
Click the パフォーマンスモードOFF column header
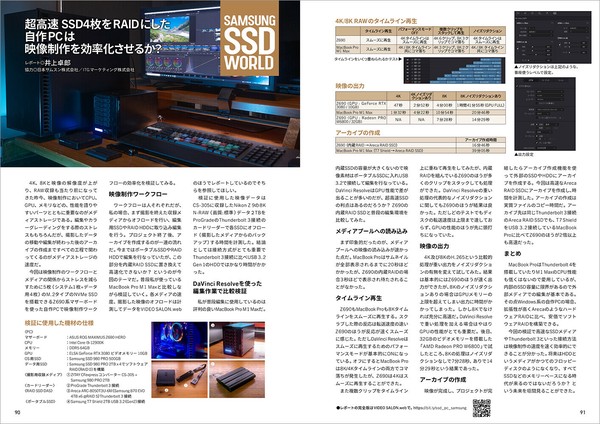414,31
